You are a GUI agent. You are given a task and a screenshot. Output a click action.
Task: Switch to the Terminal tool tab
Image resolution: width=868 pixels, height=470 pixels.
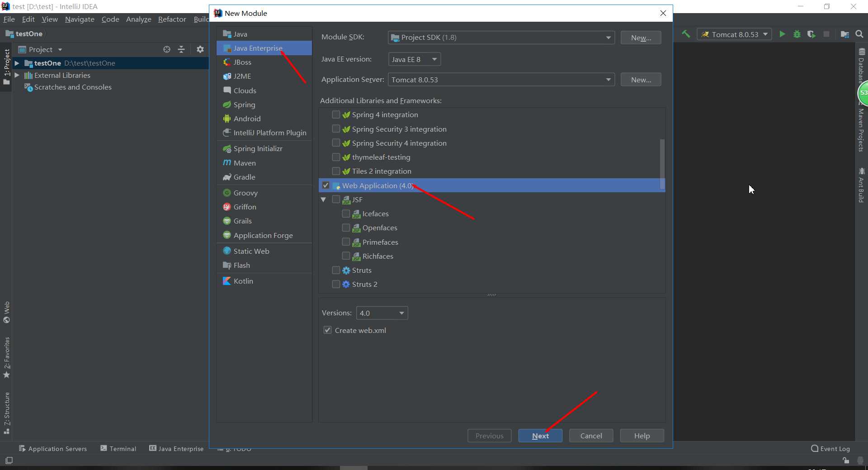118,448
